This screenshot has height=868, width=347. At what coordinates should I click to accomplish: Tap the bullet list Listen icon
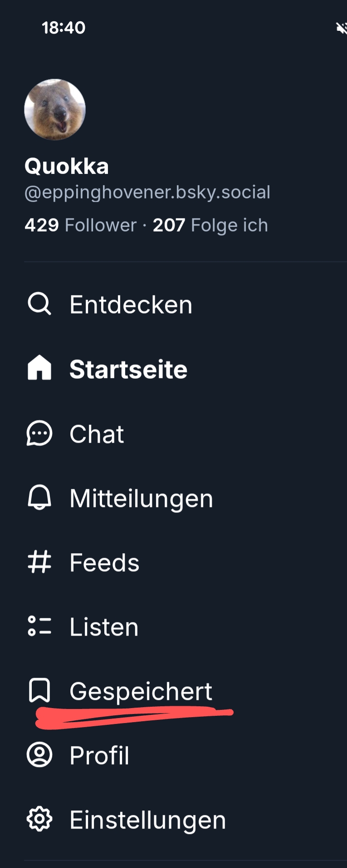click(39, 626)
